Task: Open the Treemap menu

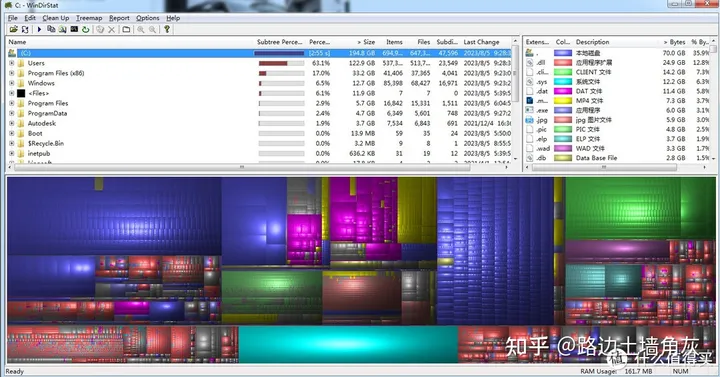Action: 89,18
